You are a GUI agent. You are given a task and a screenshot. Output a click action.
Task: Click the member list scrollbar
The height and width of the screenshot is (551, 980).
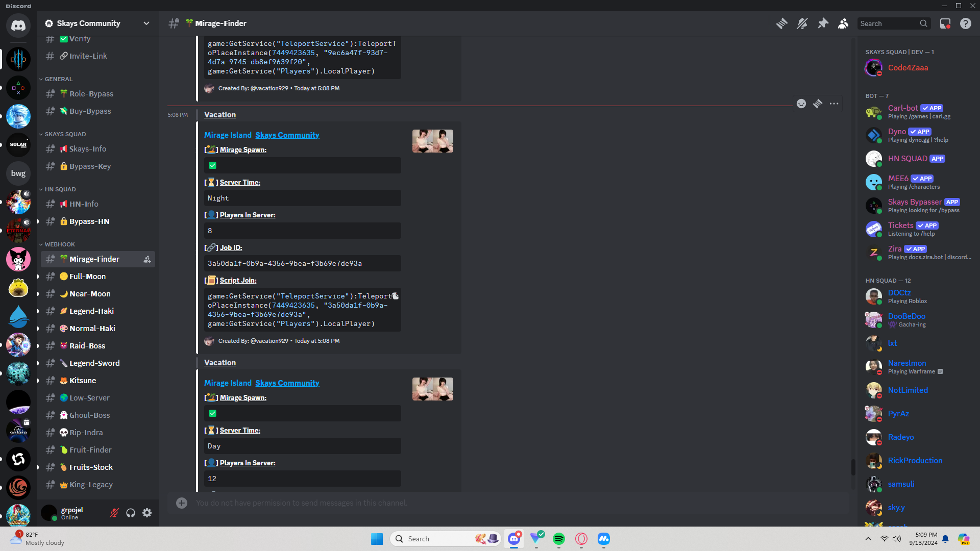coord(853,467)
